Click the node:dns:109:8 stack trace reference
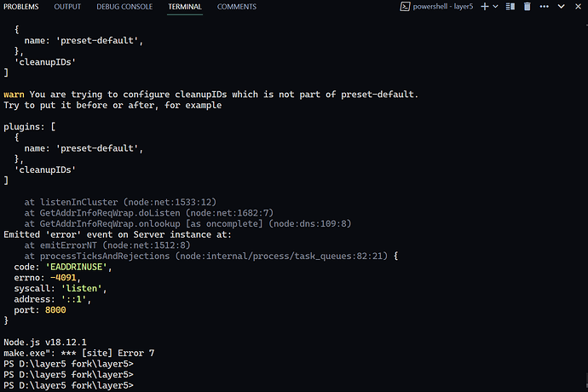This screenshot has height=392, width=588. tap(310, 223)
